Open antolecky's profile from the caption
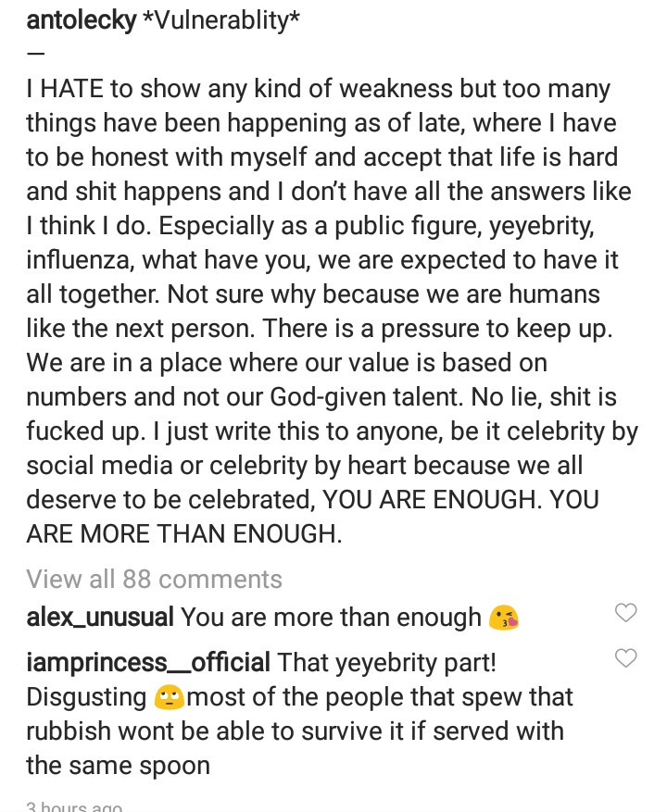Screen dimensions: 667x812 81,21
